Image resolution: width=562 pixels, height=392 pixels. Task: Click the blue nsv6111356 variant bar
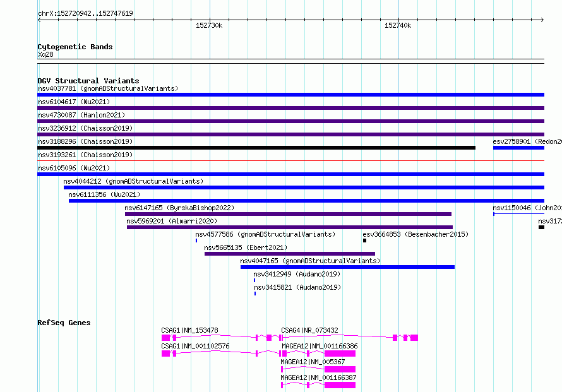click(x=306, y=201)
